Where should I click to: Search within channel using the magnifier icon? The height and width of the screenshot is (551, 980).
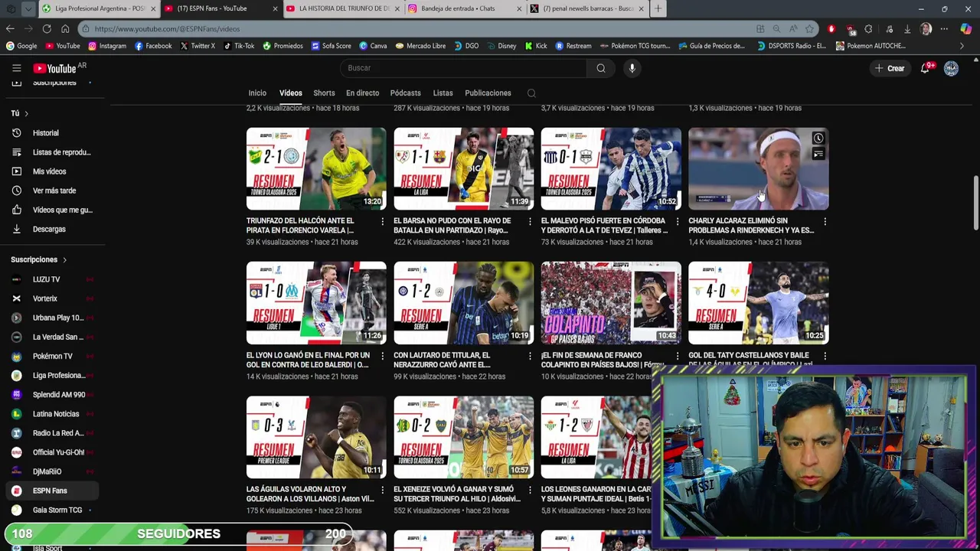tap(531, 93)
